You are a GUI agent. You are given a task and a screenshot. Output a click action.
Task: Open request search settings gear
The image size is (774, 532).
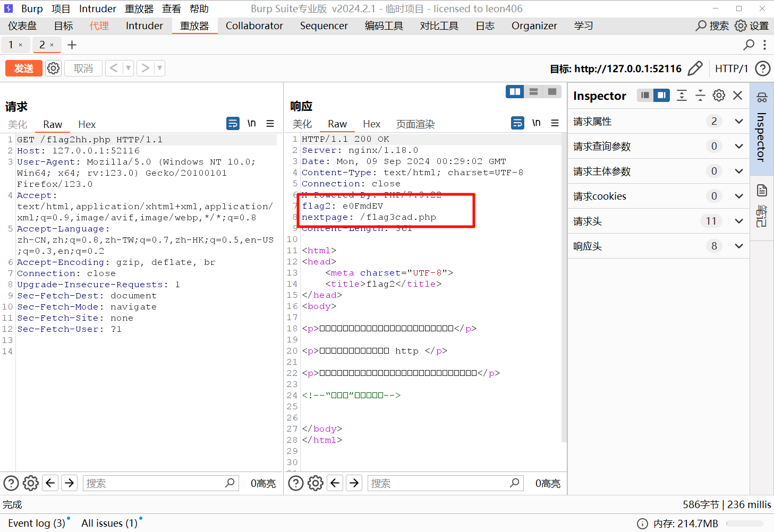[31, 483]
